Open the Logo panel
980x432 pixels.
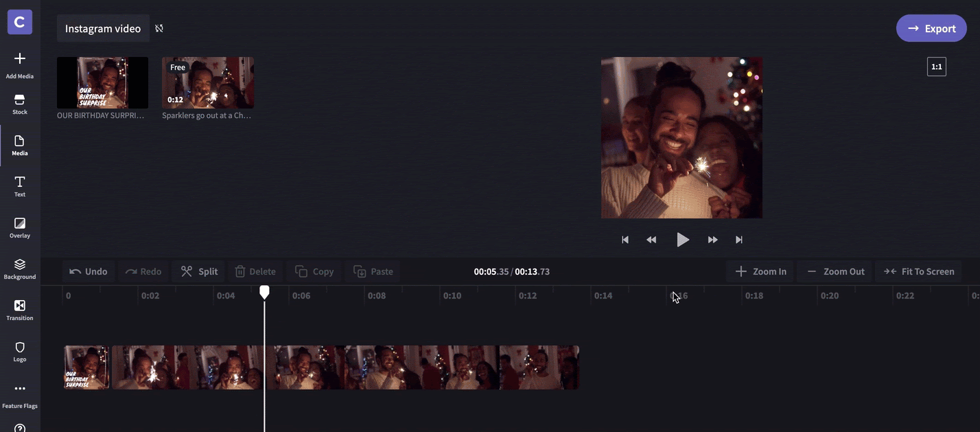pos(20,352)
